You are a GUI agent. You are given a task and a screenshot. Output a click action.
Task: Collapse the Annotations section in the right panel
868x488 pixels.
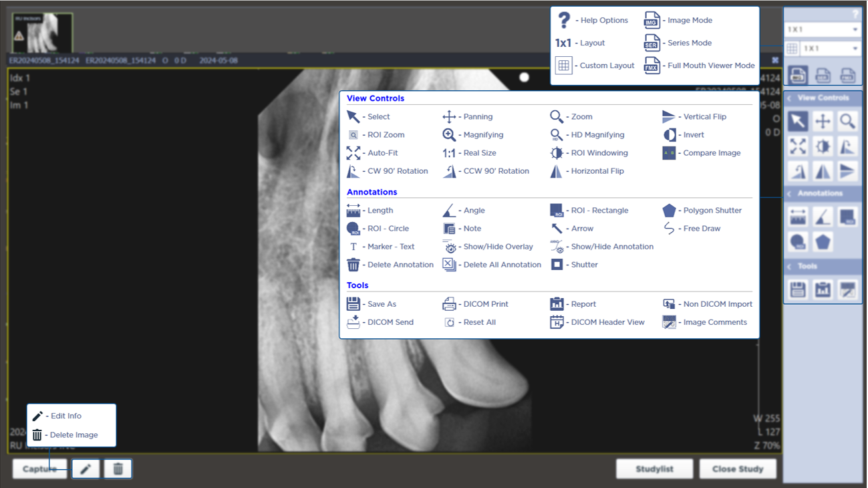coord(790,194)
